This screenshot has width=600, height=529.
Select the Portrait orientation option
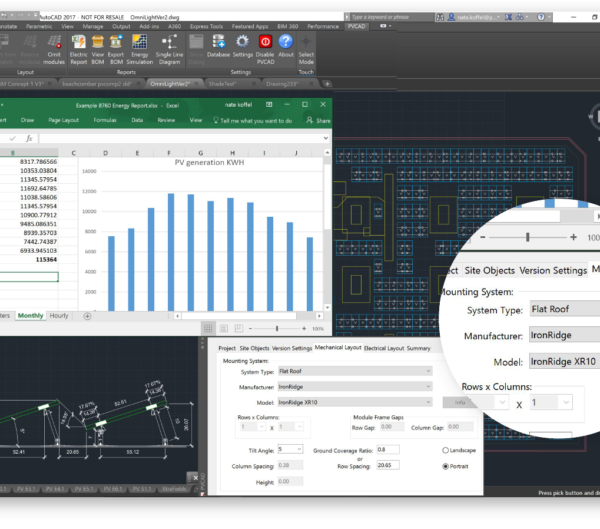[x=445, y=466]
